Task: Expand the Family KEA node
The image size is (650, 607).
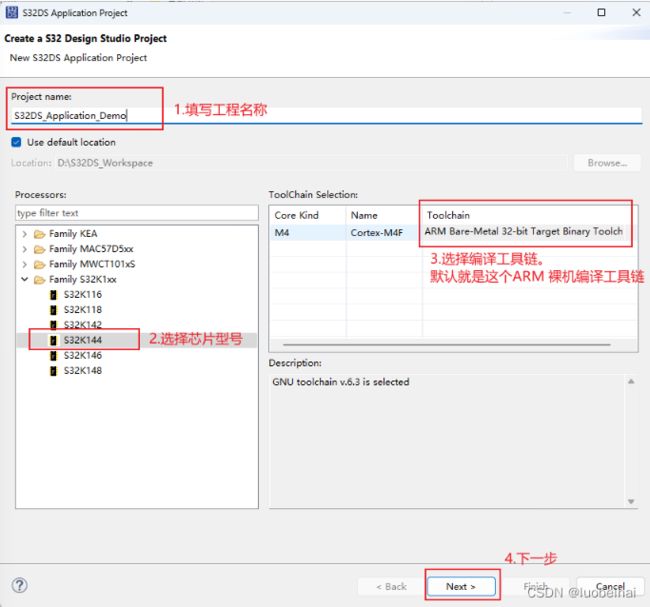Action: pos(24,234)
